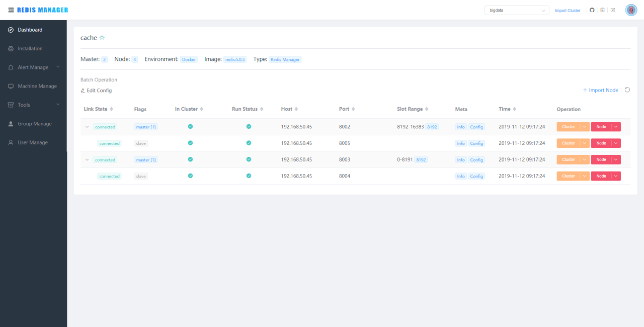Open the Cluster dropdown arrow for port 8005

tap(585, 143)
